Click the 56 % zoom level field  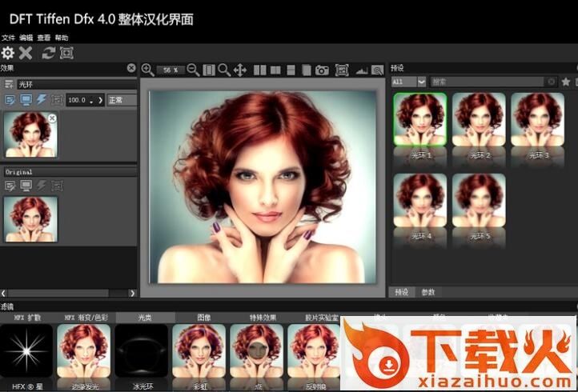pyautogui.click(x=171, y=70)
